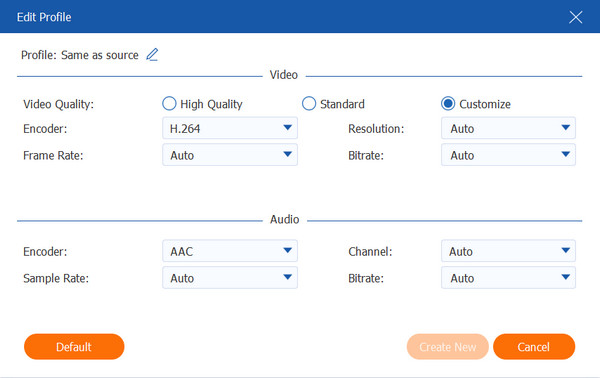Click the 'Video' section heading
This screenshot has height=378, width=600.
(284, 75)
